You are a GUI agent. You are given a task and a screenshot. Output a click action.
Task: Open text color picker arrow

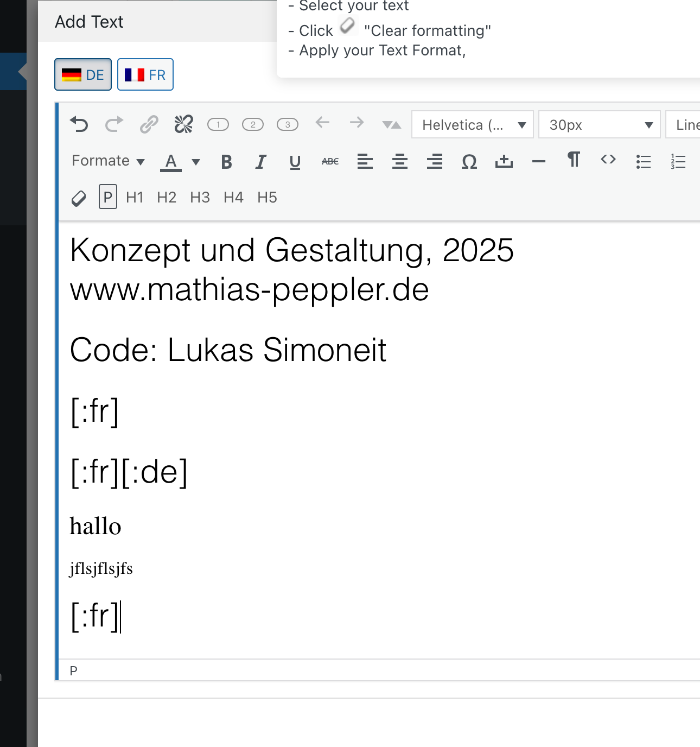[x=196, y=162]
